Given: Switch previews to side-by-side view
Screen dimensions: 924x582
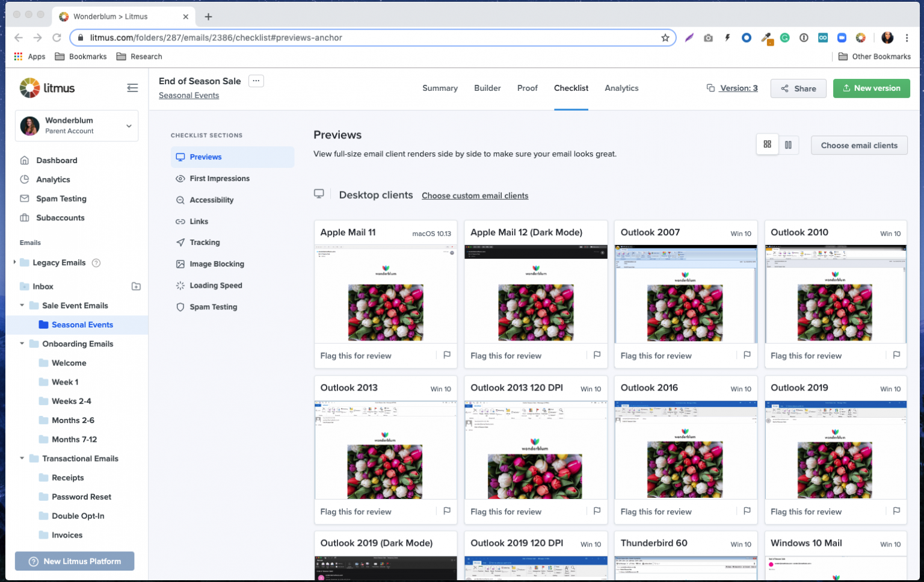Looking at the screenshot, I should click(789, 144).
